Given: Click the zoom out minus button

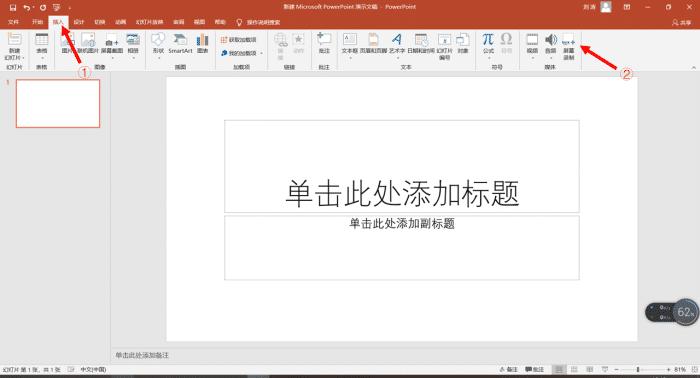Looking at the screenshot, I should tap(617, 370).
